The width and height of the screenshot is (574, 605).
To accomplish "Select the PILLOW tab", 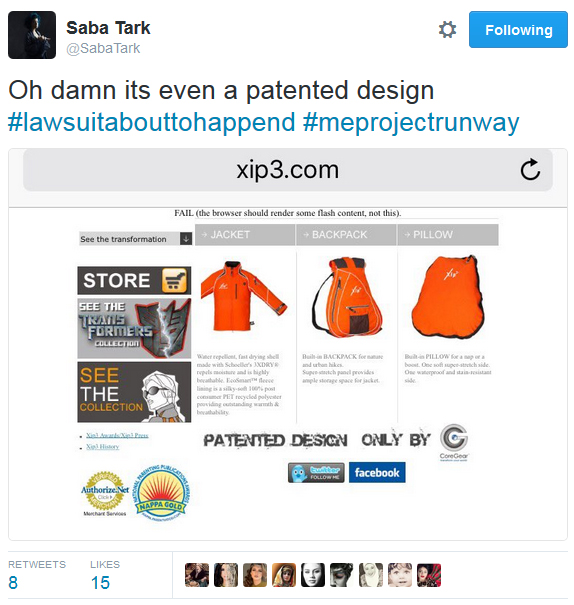I will pyautogui.click(x=448, y=235).
